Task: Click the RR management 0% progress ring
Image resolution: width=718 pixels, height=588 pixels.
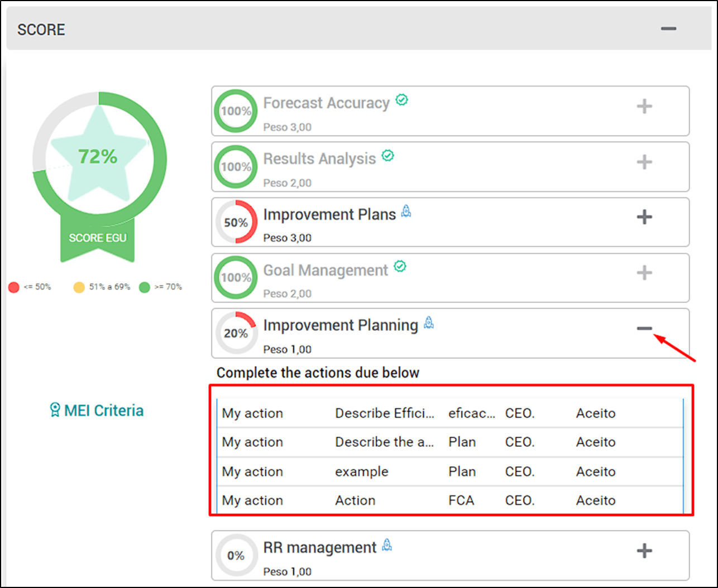Action: 236,555
